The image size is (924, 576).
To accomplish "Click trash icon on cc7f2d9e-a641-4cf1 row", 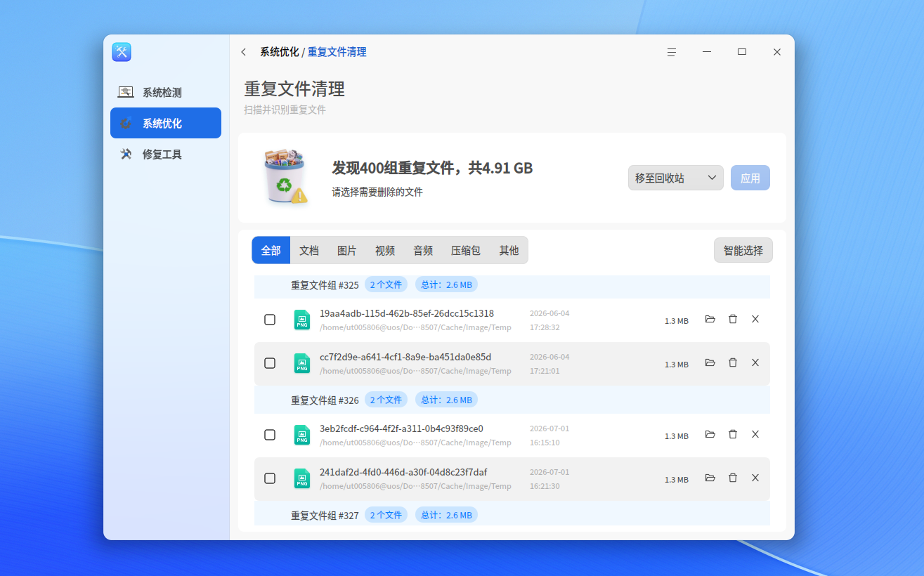I will 733,362.
